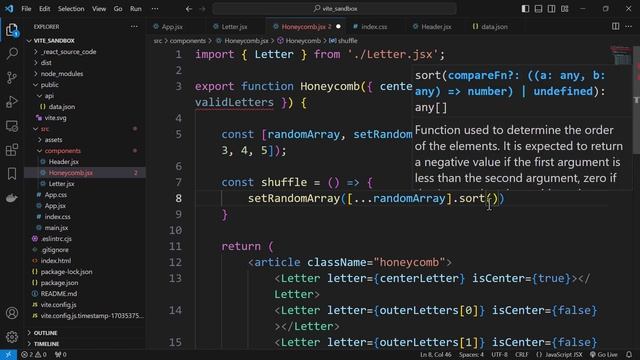Open the View menu

click(x=99, y=9)
